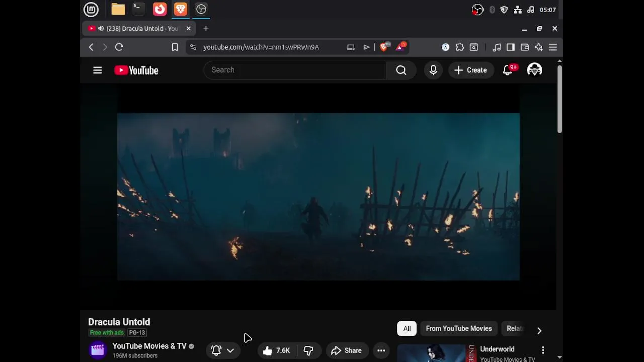Open the blue circular extension icon
644x362 pixels.
(x=445, y=47)
